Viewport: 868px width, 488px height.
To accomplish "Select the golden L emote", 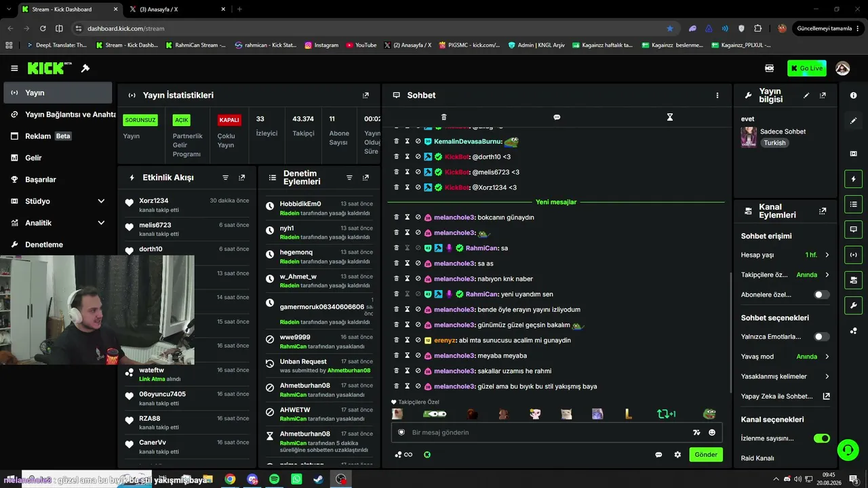I will point(629,413).
